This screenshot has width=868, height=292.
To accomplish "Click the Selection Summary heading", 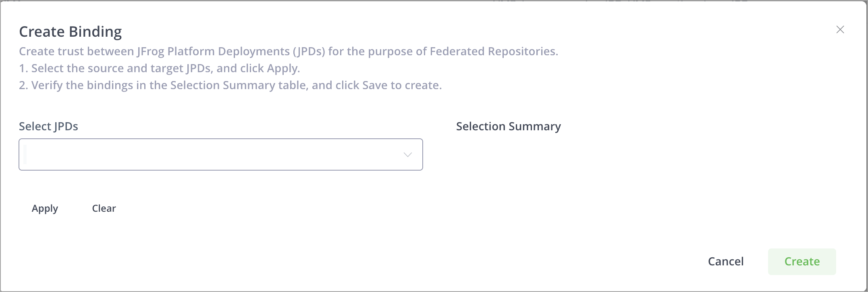I will tap(508, 126).
